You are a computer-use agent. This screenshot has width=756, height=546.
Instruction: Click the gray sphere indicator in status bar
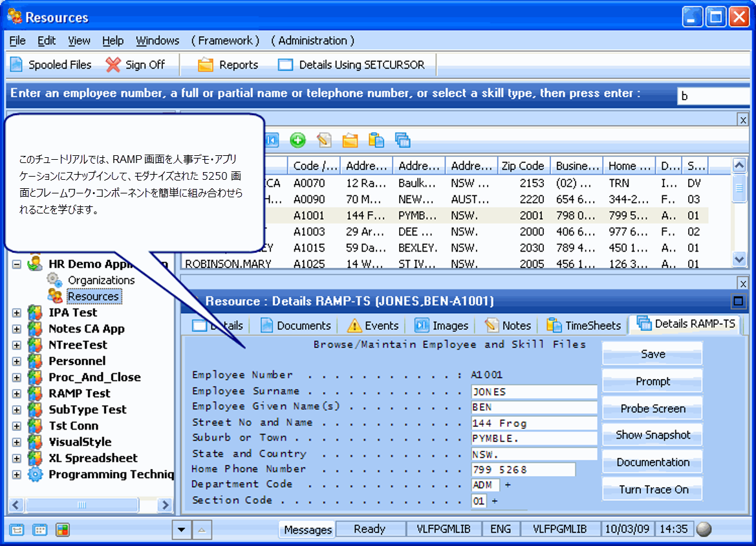(x=704, y=529)
